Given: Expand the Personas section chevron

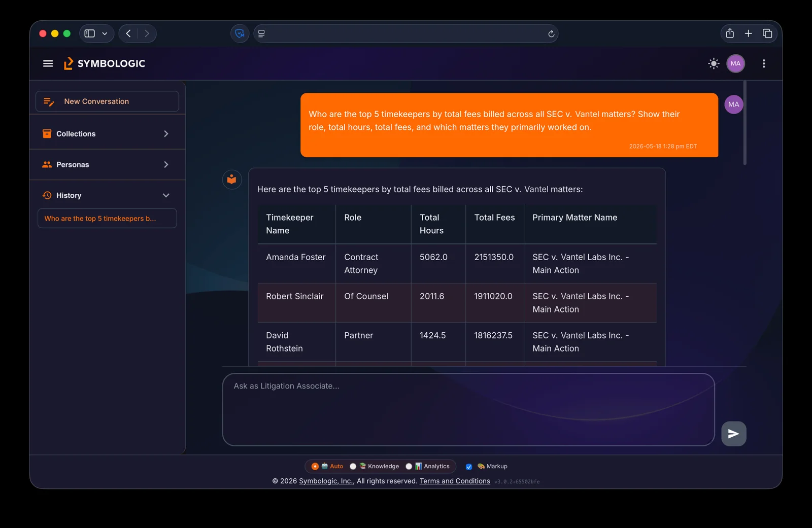Looking at the screenshot, I should 166,164.
